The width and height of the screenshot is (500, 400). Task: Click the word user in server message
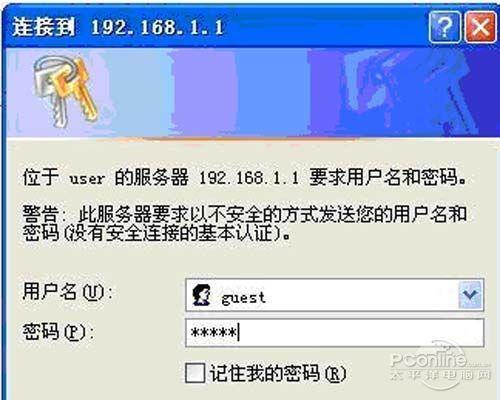pyautogui.click(x=87, y=179)
